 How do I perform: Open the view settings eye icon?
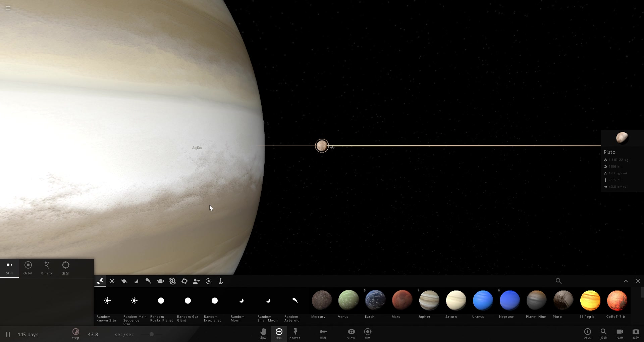tap(351, 334)
